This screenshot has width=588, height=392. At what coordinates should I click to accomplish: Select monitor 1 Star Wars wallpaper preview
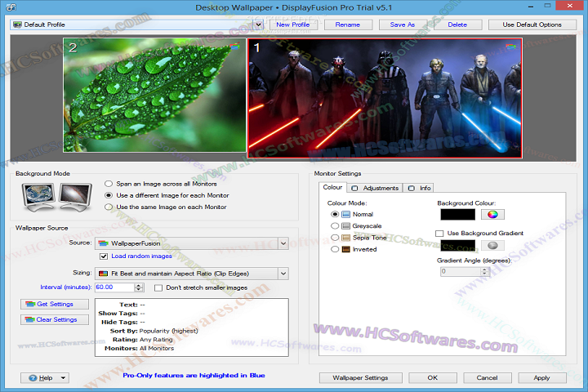click(385, 98)
